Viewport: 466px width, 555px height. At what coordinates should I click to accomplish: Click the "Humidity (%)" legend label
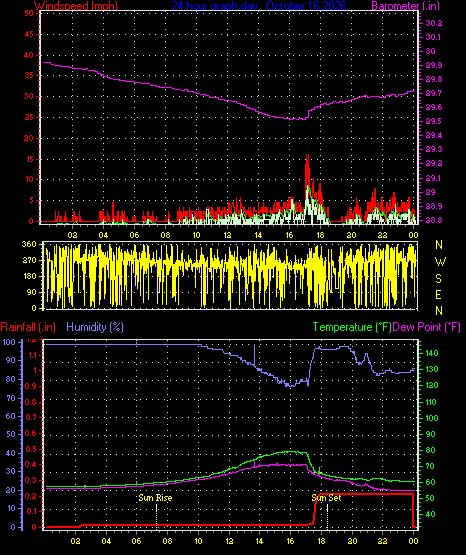pos(95,327)
